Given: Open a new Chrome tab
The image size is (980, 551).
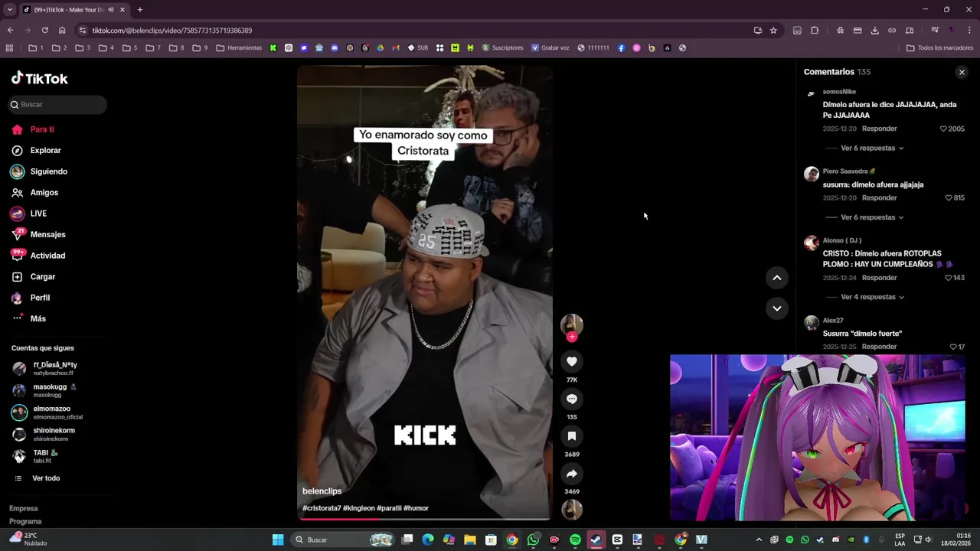Looking at the screenshot, I should [x=139, y=10].
